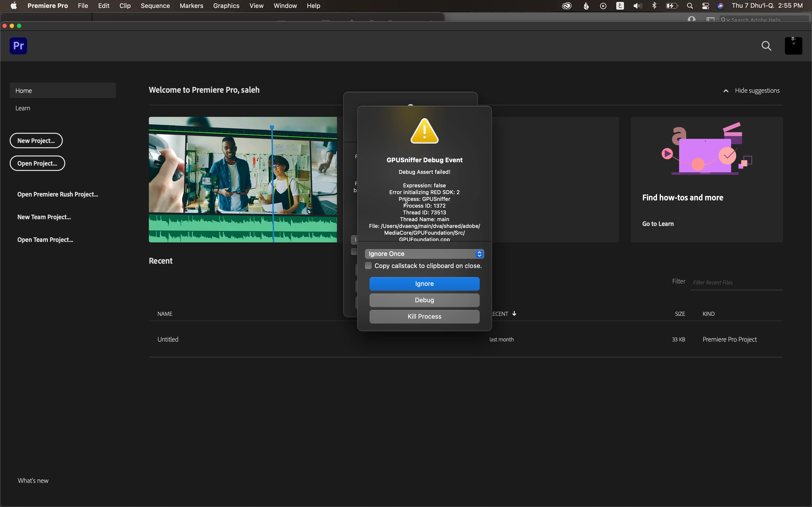Open Bluetooth menu bar icon
Image resolution: width=812 pixels, height=507 pixels.
pos(654,6)
